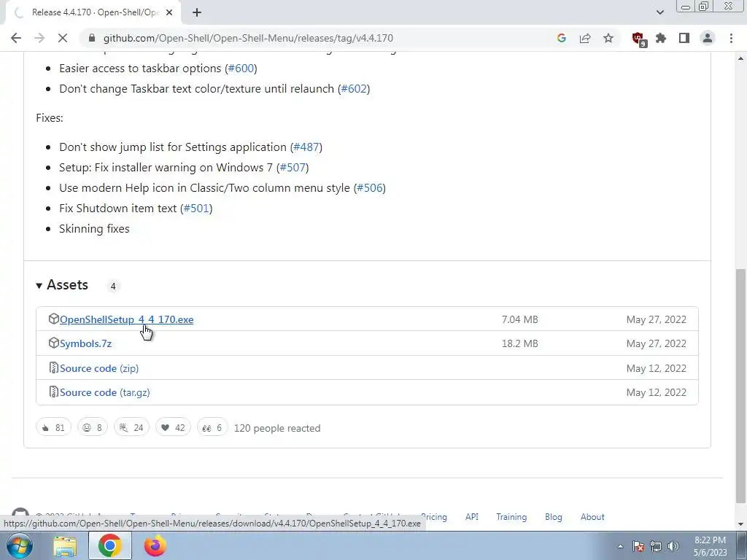The height and width of the screenshot is (560, 747).
Task: Download Source code (zip)
Action: (99, 368)
